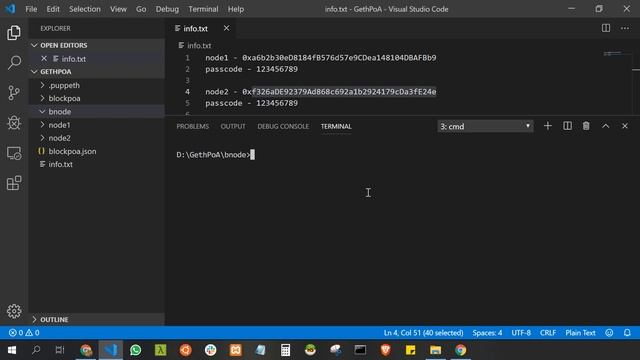Open Brave browser from taskbar
Image resolution: width=640 pixels, height=360 pixels.
point(386,350)
